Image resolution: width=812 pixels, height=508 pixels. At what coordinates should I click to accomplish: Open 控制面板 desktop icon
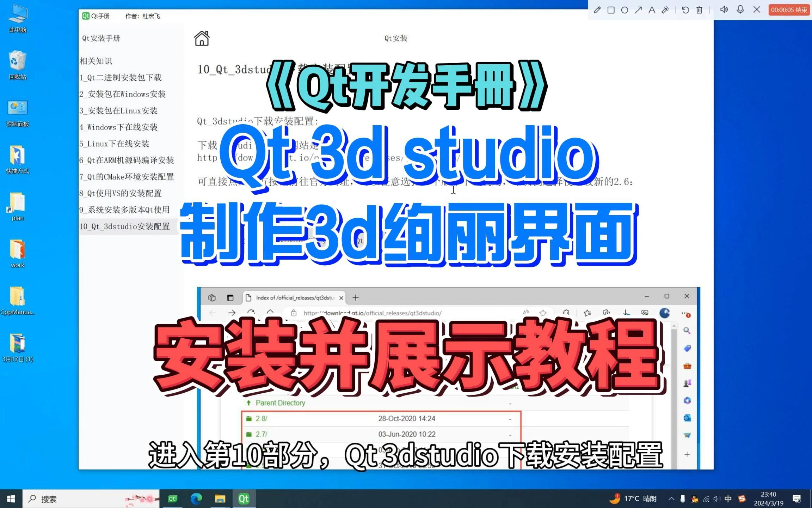(18, 113)
